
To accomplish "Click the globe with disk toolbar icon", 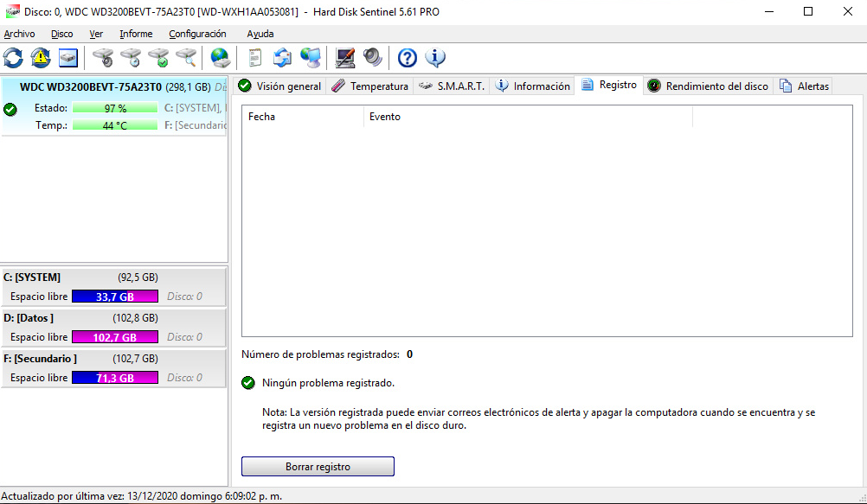I will pos(220,57).
